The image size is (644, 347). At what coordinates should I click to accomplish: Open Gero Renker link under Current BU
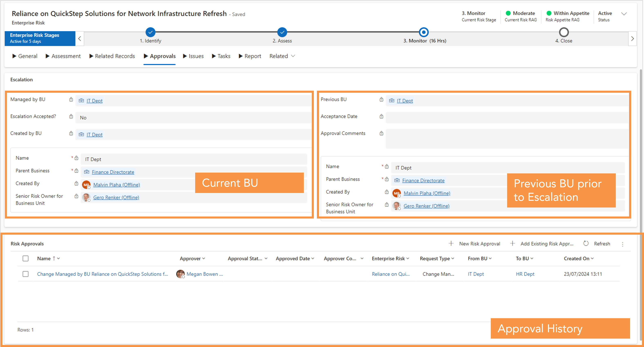coord(116,198)
